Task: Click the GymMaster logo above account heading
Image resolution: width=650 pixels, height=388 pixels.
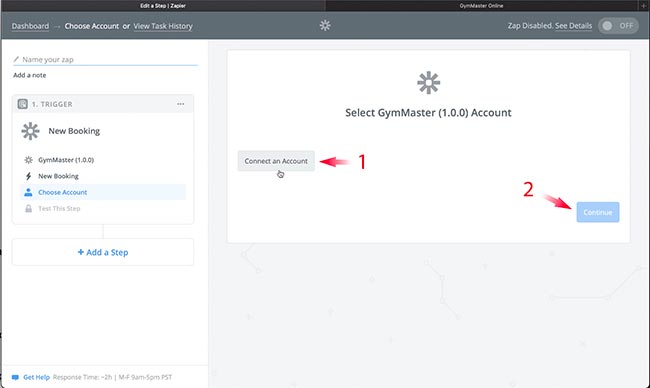Action: (x=429, y=82)
